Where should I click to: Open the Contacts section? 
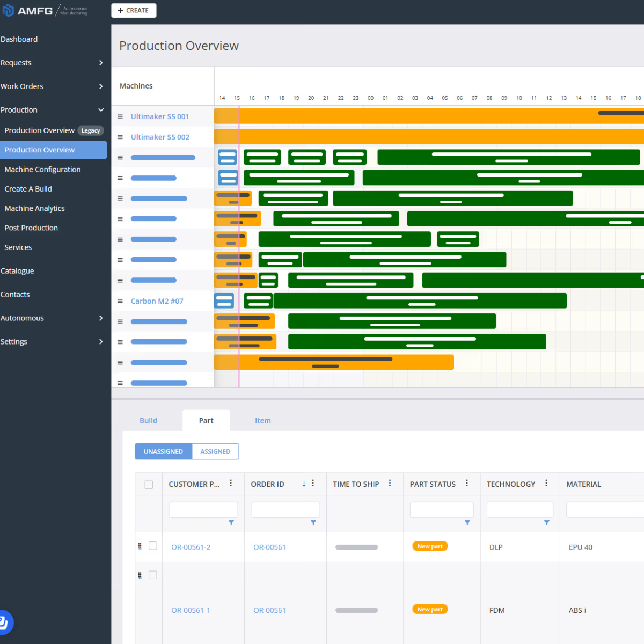click(15, 295)
